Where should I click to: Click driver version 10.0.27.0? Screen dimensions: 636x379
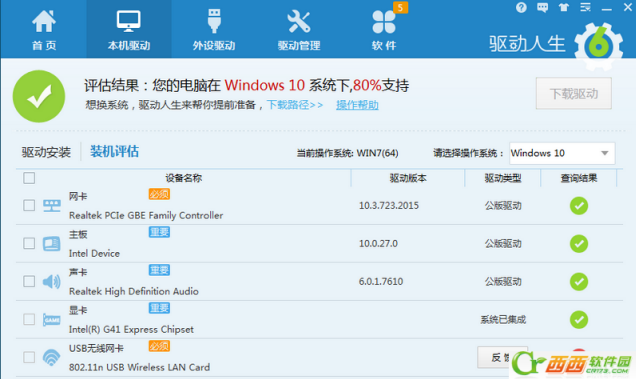click(x=378, y=243)
